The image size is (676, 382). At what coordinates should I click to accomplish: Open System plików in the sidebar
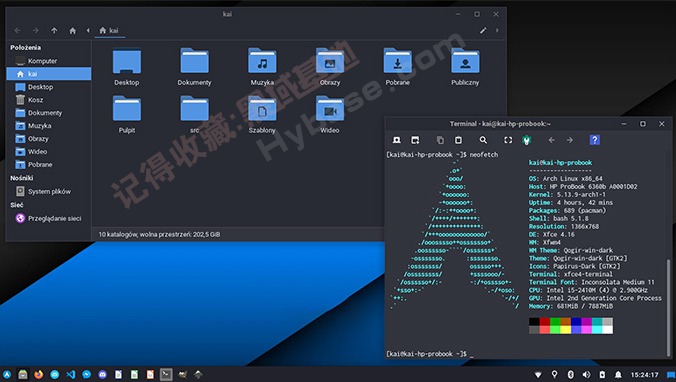(x=49, y=191)
